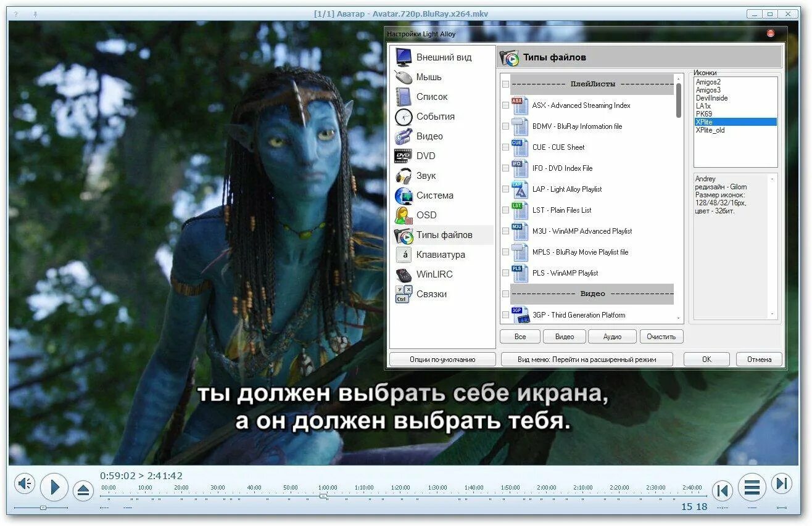This screenshot has width=812, height=526.
Task: Open the Список settings section
Action: pyautogui.click(x=442, y=97)
